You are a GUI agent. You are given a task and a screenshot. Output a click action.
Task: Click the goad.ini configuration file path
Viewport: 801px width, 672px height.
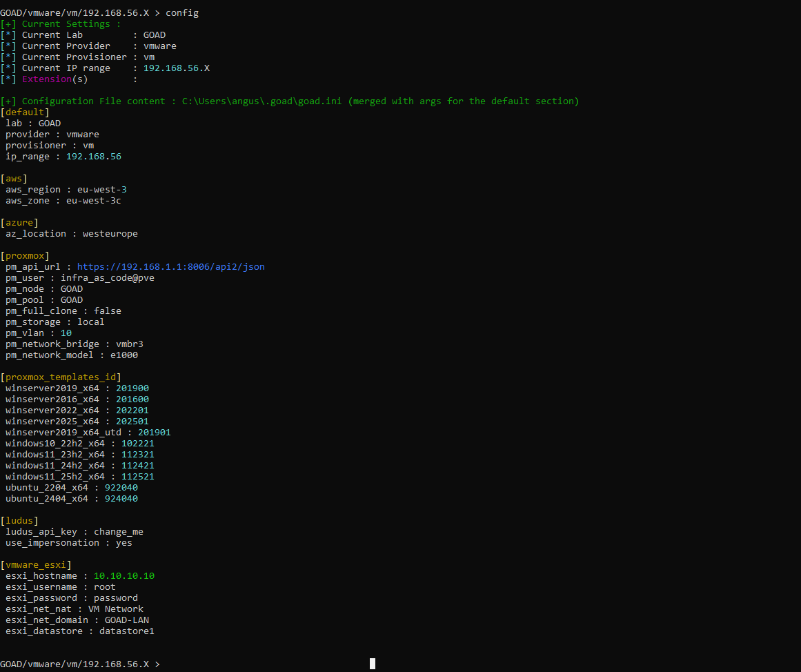pos(261,101)
